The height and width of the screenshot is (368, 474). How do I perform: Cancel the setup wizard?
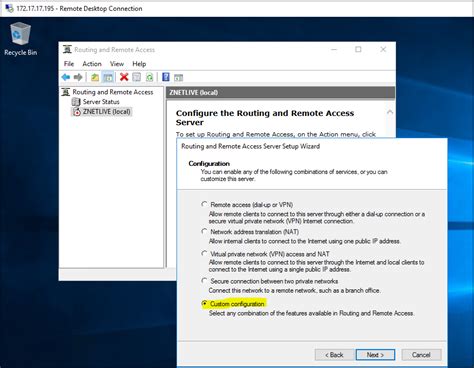point(421,355)
